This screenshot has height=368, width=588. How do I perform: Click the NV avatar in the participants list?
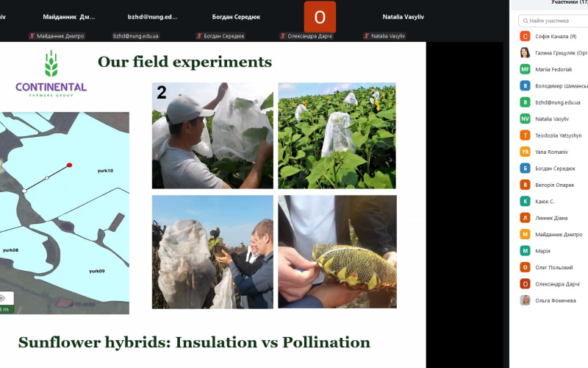pyautogui.click(x=525, y=118)
